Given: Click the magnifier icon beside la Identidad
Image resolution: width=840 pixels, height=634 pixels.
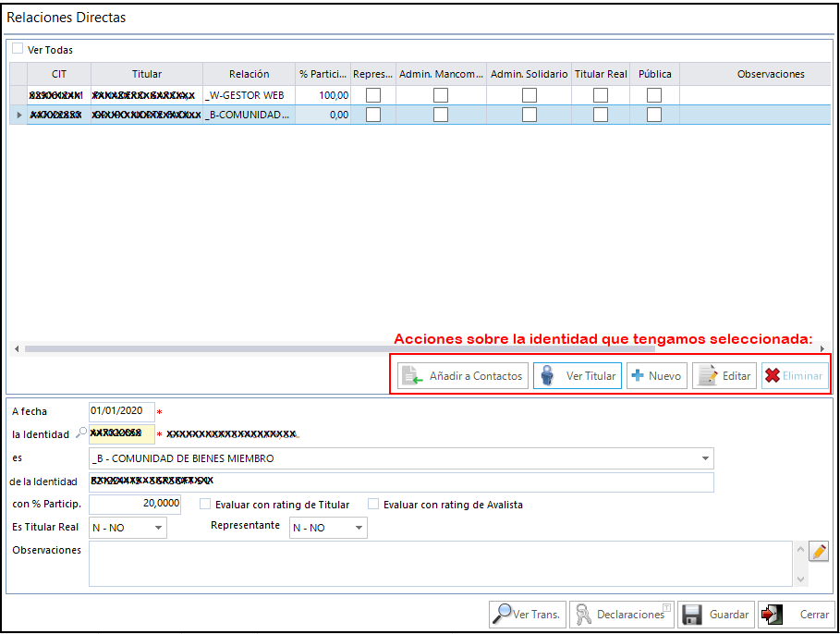Looking at the screenshot, I should click(x=81, y=432).
